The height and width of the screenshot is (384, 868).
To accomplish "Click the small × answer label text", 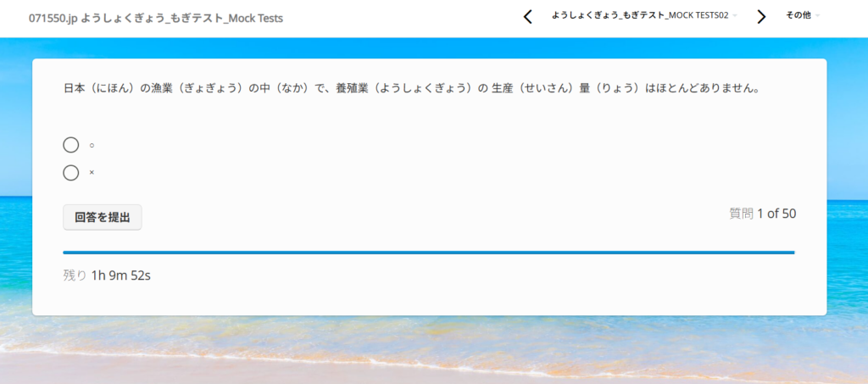I will point(92,173).
